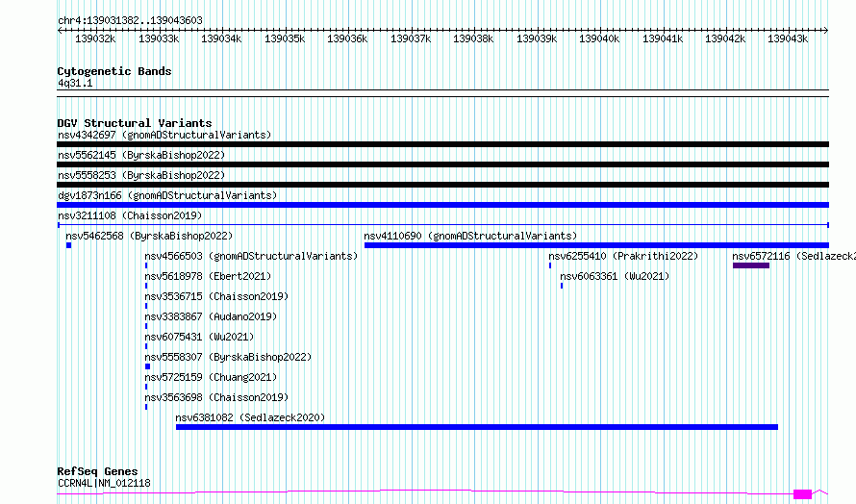Open nsv5462568 ByrskaBishop2022 label
Viewport: 856px width, 504px height.
149,236
